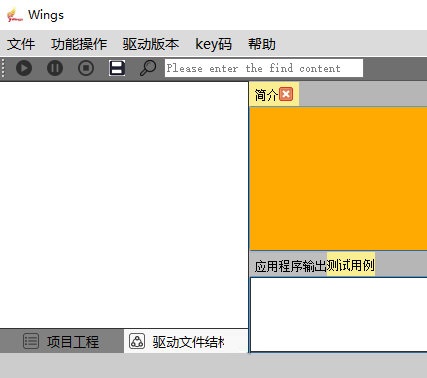
Task: Click inside the white output text area
Action: 339,314
